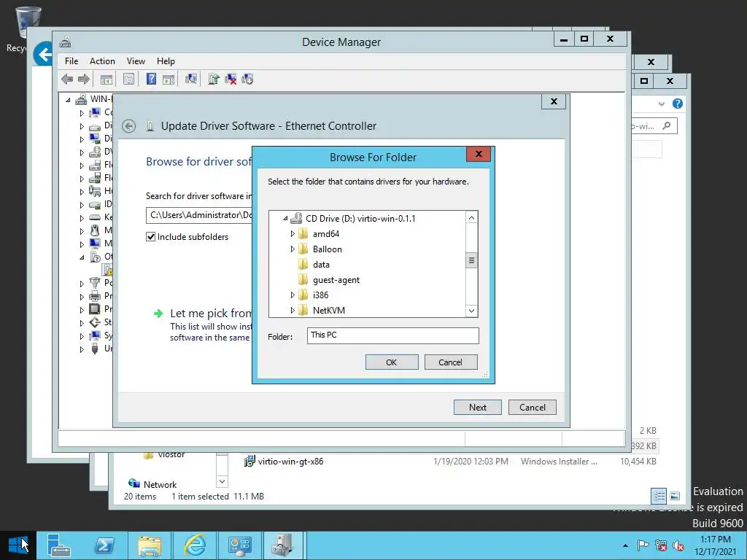Click the muted volume icon in system tray
This screenshot has height=560, width=747.
pos(678,545)
